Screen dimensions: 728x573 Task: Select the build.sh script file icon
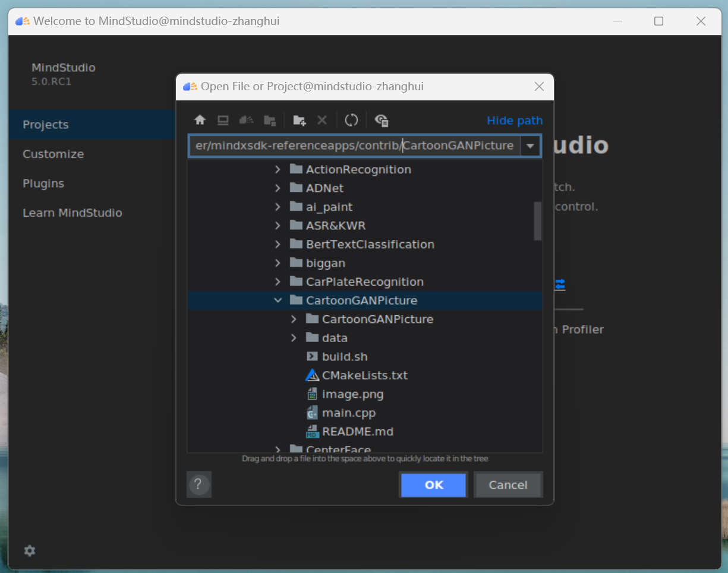(313, 357)
